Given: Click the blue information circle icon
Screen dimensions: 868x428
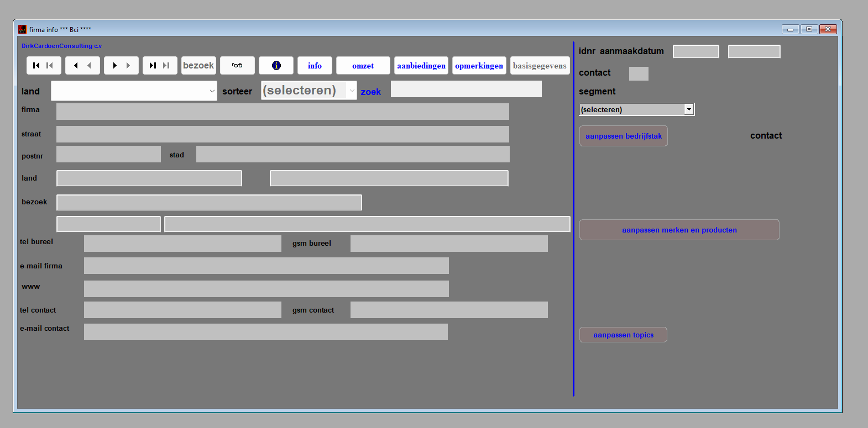Looking at the screenshot, I should point(276,66).
